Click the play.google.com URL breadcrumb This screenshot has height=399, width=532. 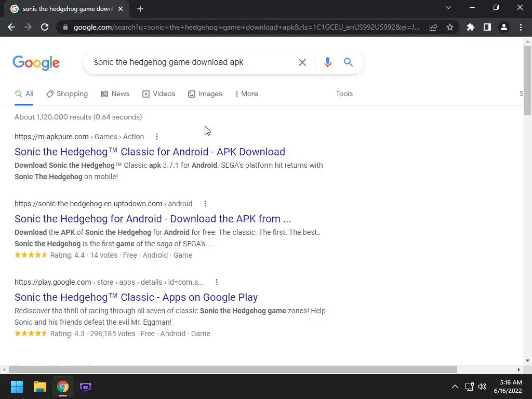pos(109,282)
